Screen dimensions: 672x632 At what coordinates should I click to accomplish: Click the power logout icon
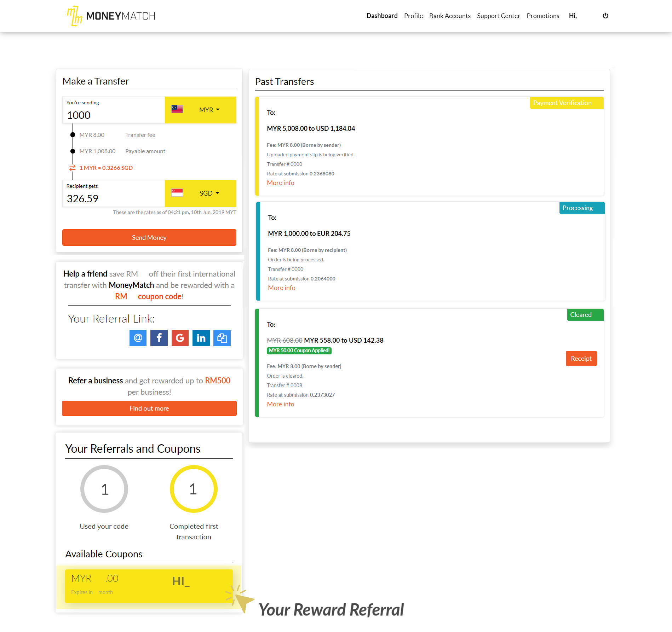[605, 16]
